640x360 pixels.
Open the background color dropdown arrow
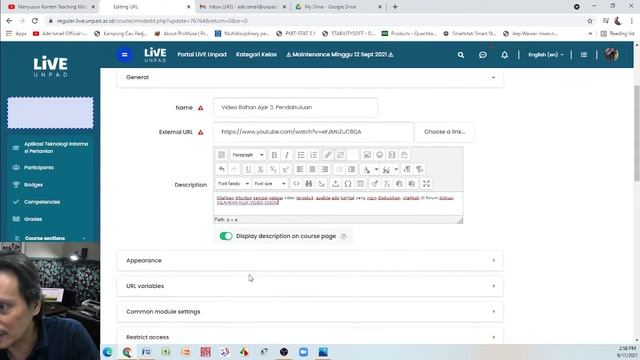(x=396, y=169)
